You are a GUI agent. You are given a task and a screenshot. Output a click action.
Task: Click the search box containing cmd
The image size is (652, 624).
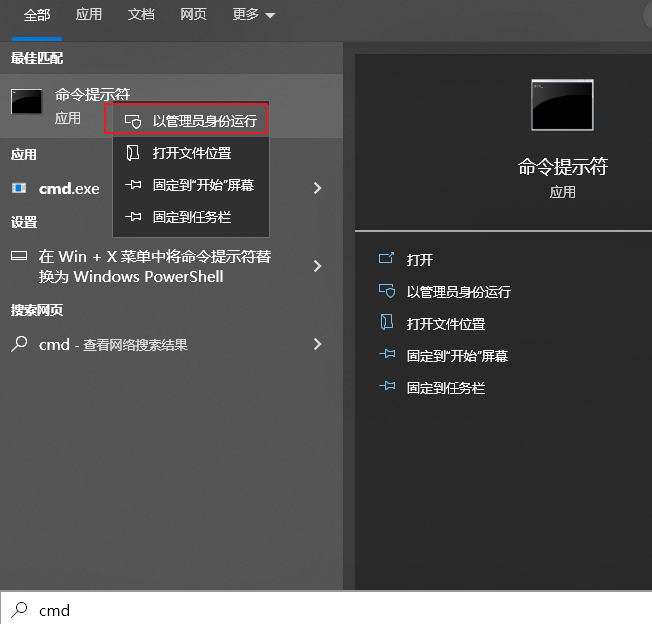click(x=326, y=609)
